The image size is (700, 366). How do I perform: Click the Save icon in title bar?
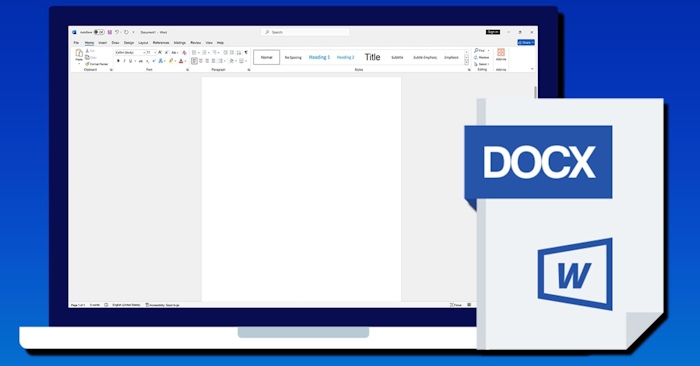coord(110,32)
